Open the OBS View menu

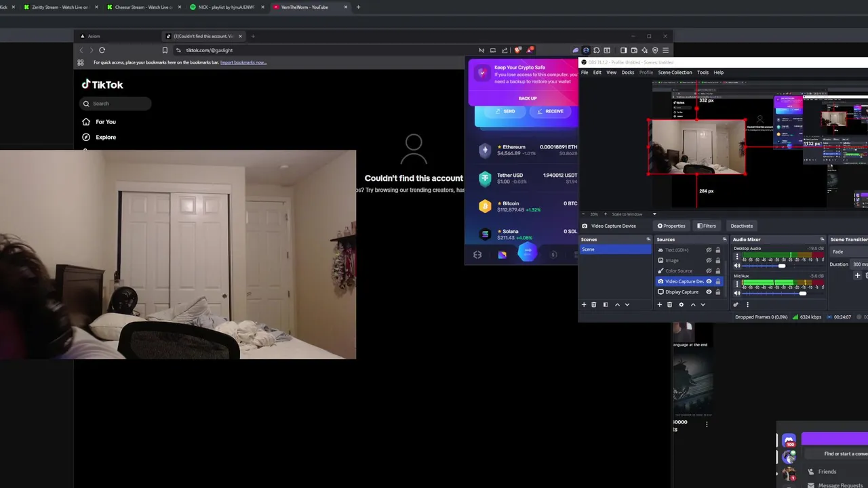612,73
